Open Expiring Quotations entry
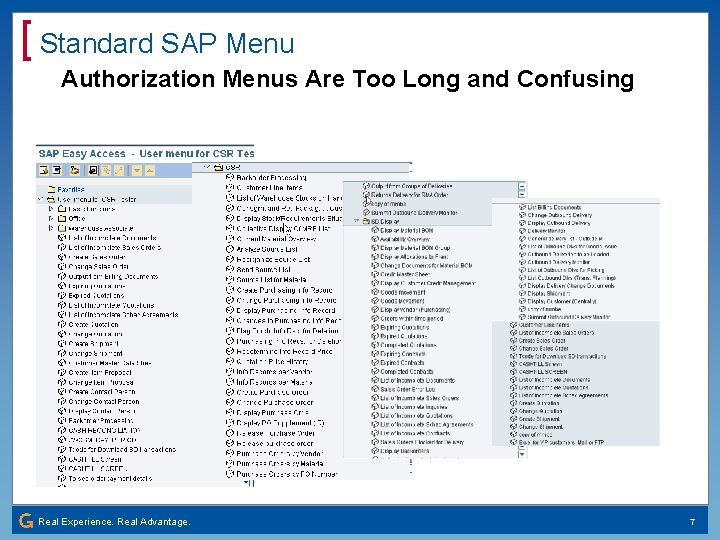Viewport: 720px width, 540px height. 405,327
